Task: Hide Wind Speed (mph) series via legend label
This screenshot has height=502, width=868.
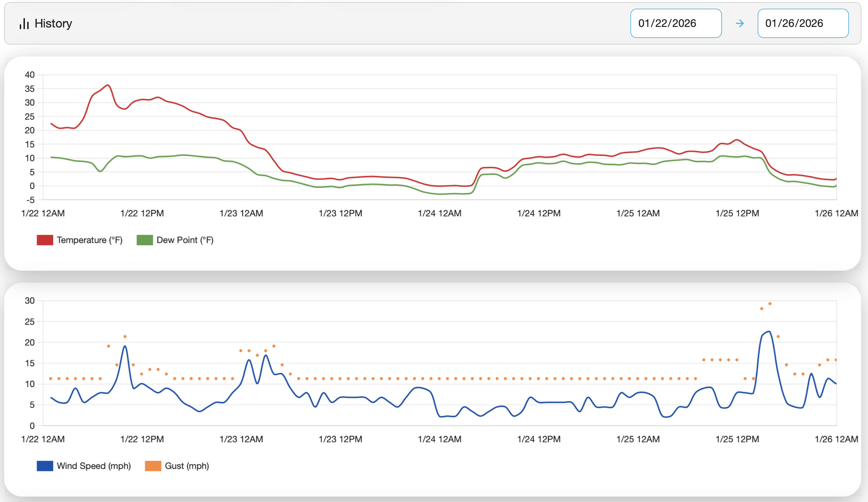Action: [93, 466]
